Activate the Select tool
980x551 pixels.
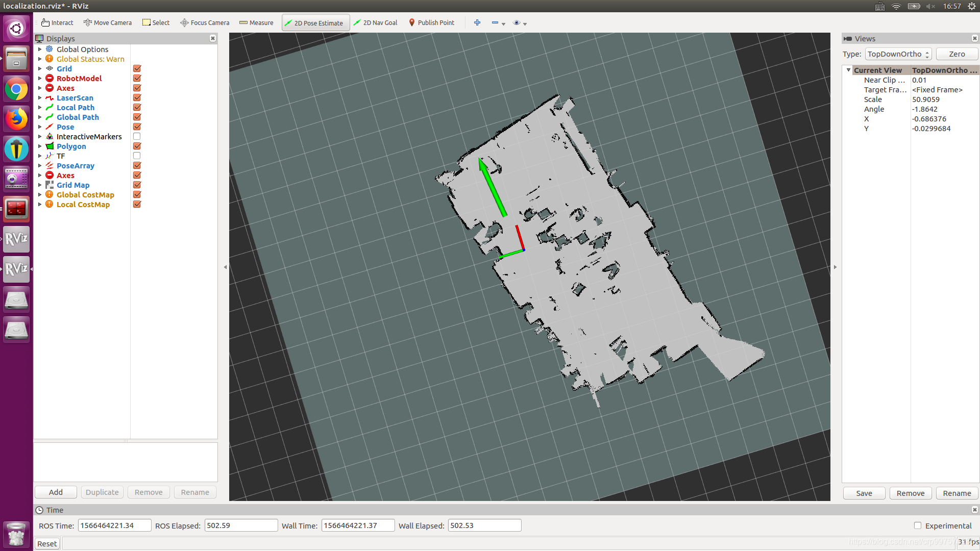click(156, 22)
